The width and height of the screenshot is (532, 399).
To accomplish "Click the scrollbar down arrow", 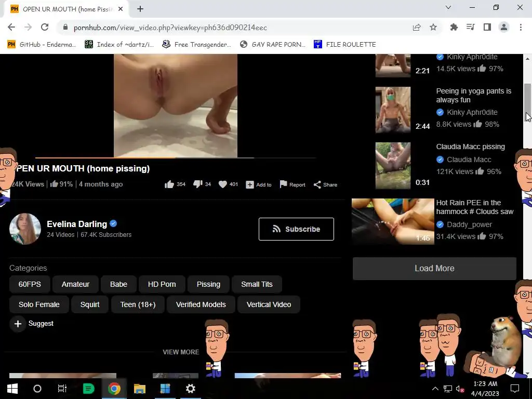I will tap(528, 374).
